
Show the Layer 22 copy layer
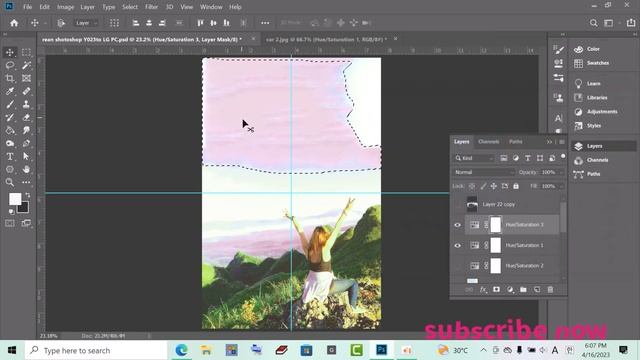click(x=458, y=204)
